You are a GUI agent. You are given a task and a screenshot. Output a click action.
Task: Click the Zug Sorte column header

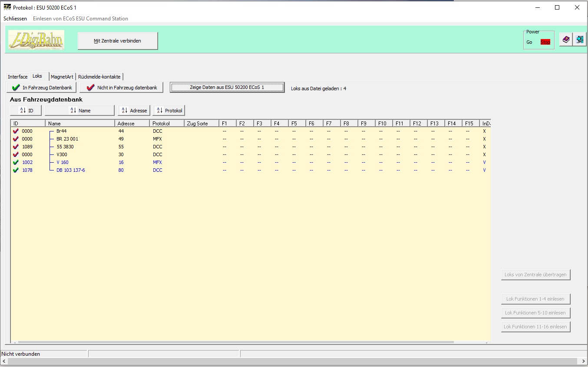pyautogui.click(x=202, y=124)
